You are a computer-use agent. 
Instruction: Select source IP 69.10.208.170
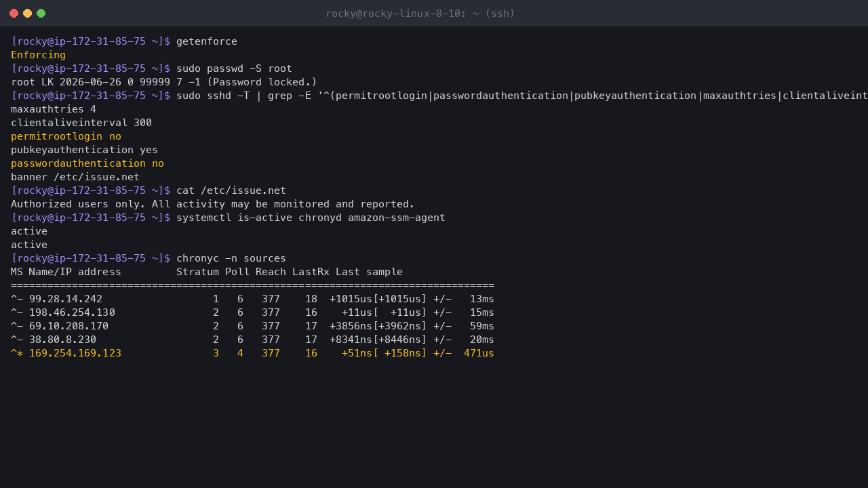tap(69, 326)
